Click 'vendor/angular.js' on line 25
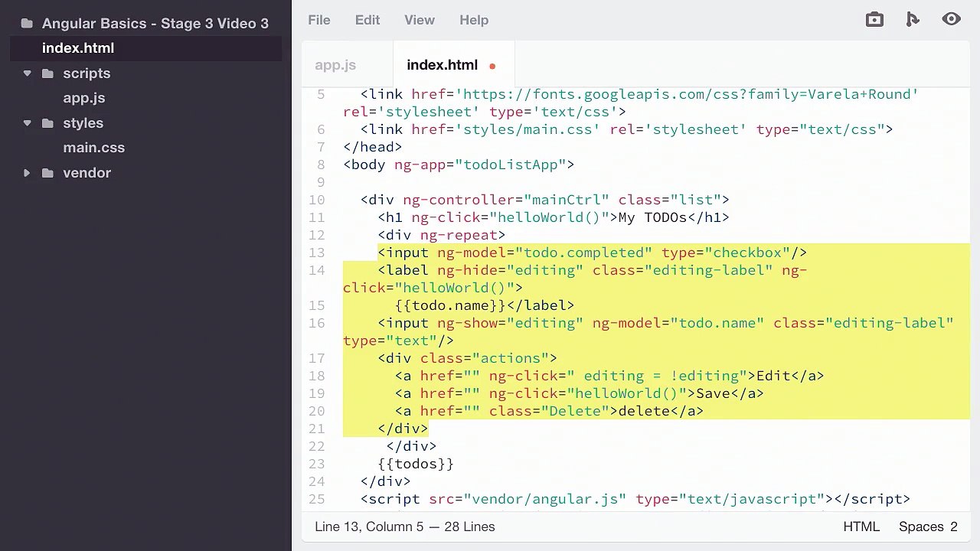 click(545, 499)
